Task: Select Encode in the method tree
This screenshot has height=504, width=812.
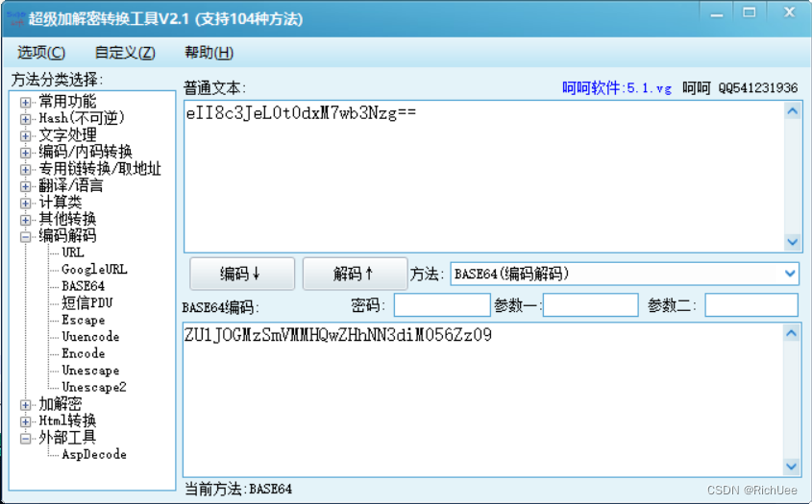Action: click(x=83, y=353)
